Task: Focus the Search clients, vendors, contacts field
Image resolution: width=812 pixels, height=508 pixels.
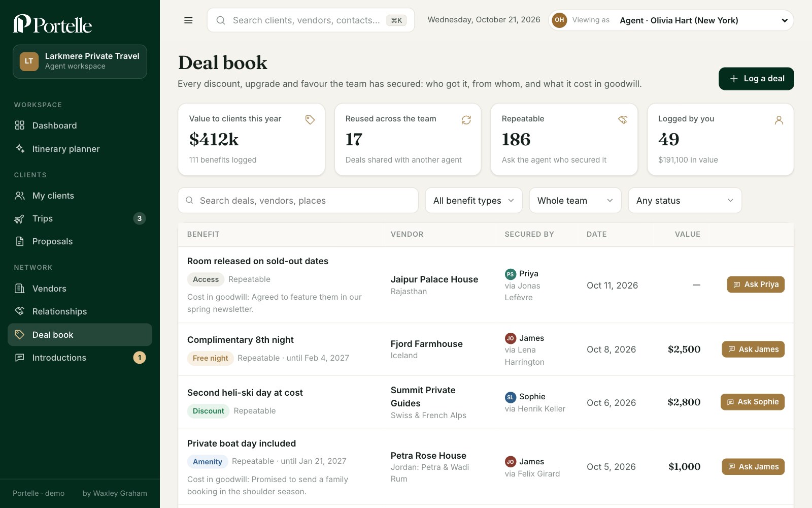Action: (x=311, y=20)
